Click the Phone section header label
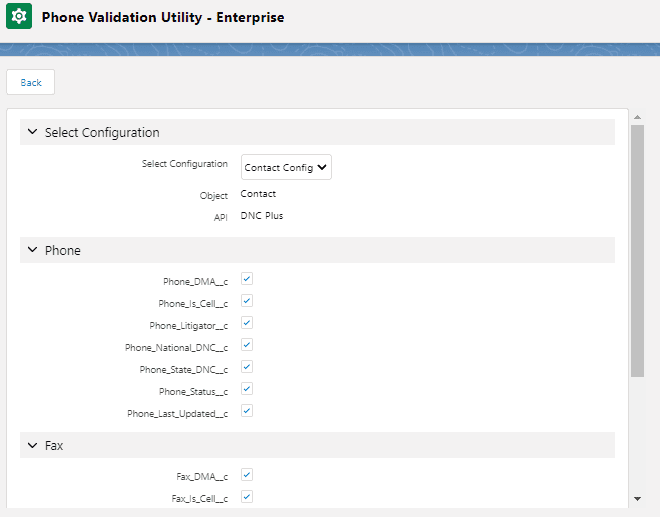The image size is (660, 517). pos(63,250)
